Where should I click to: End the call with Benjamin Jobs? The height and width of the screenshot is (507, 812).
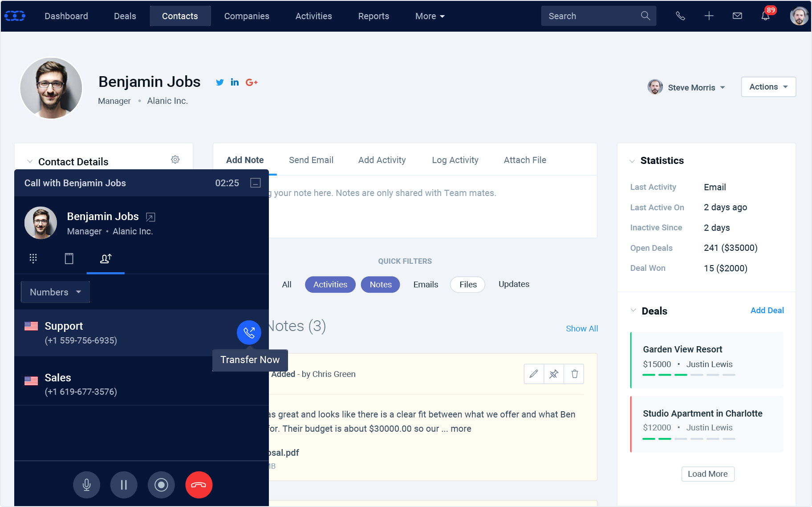pos(199,485)
